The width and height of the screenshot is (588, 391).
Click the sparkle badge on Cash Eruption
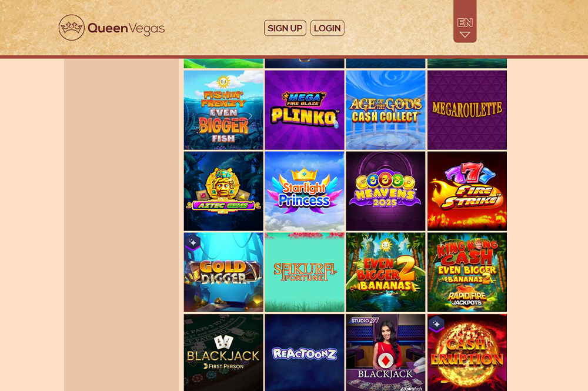pyautogui.click(x=436, y=324)
